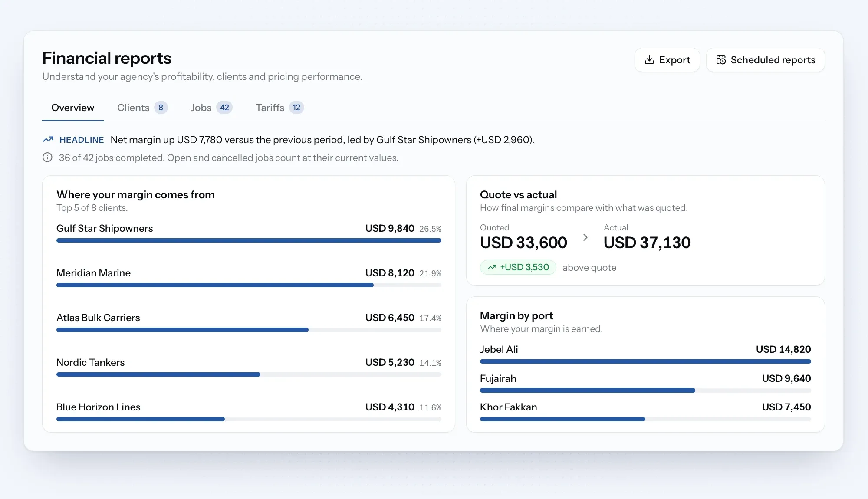Click the Blue Horizon Lines margin bar

(x=249, y=419)
